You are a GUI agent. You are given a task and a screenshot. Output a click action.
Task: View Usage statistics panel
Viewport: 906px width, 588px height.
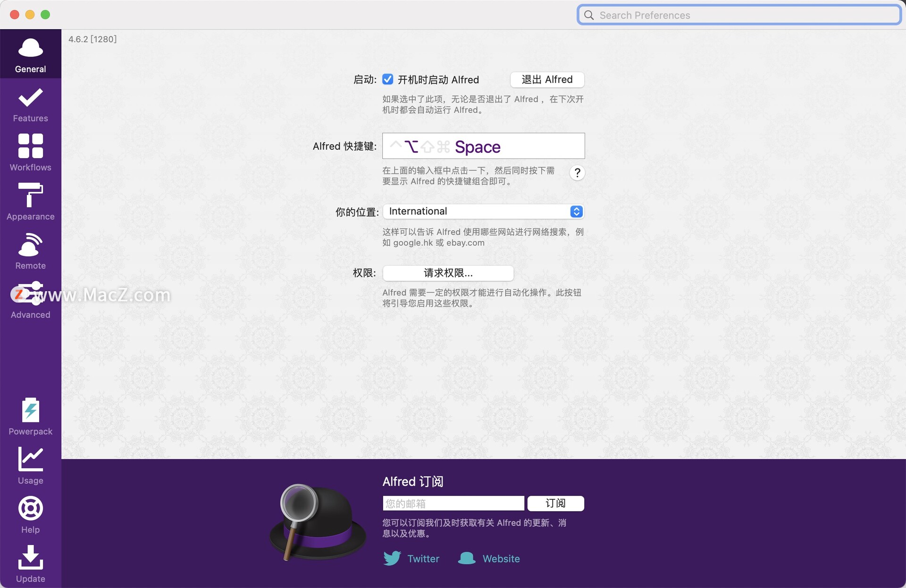[30, 466]
